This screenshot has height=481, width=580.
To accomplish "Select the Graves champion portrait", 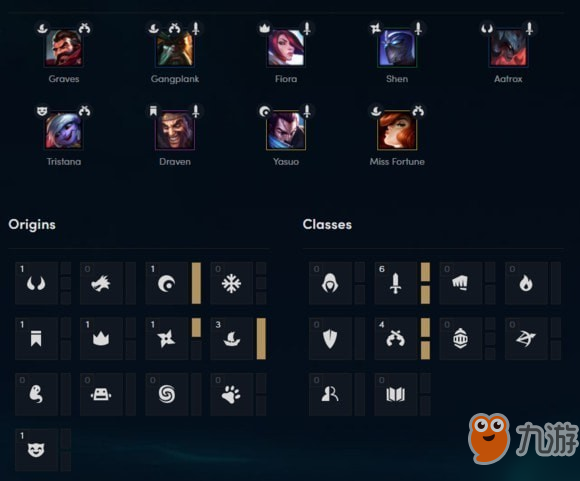I will pos(64,48).
